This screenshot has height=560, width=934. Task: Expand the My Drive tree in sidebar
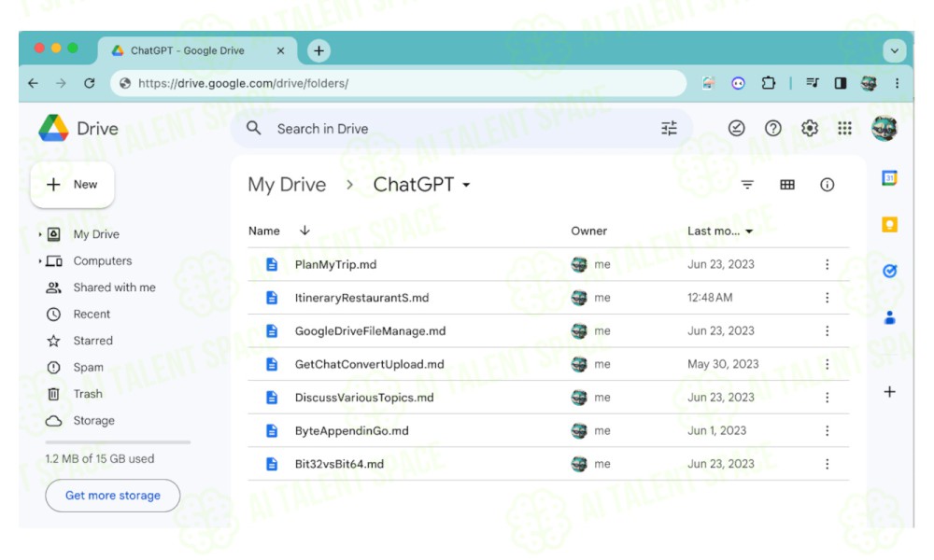tap(40, 234)
